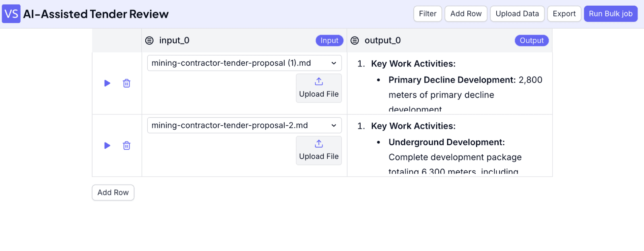Click Add Row button below the table
Viewport: 644px width, 251px height.
click(113, 193)
